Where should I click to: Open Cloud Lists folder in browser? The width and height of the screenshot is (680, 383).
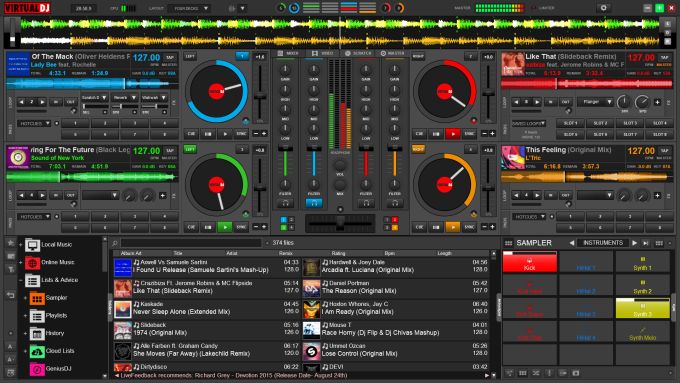coord(60,351)
